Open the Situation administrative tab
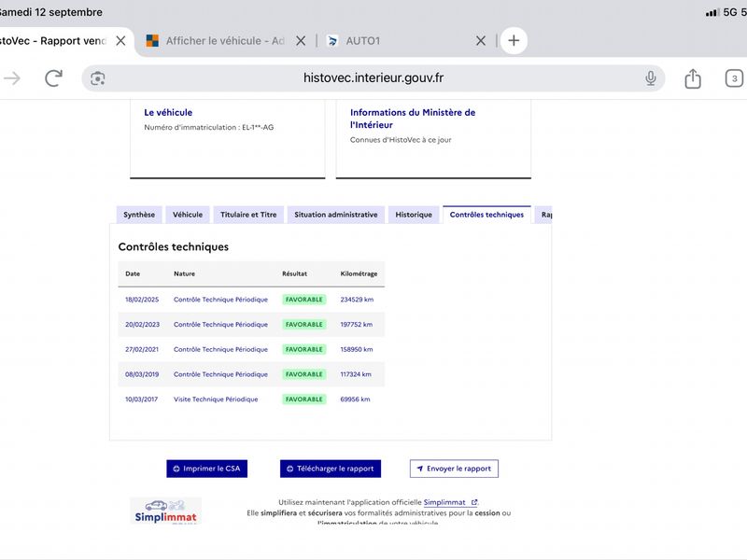The image size is (747, 560). (336, 215)
